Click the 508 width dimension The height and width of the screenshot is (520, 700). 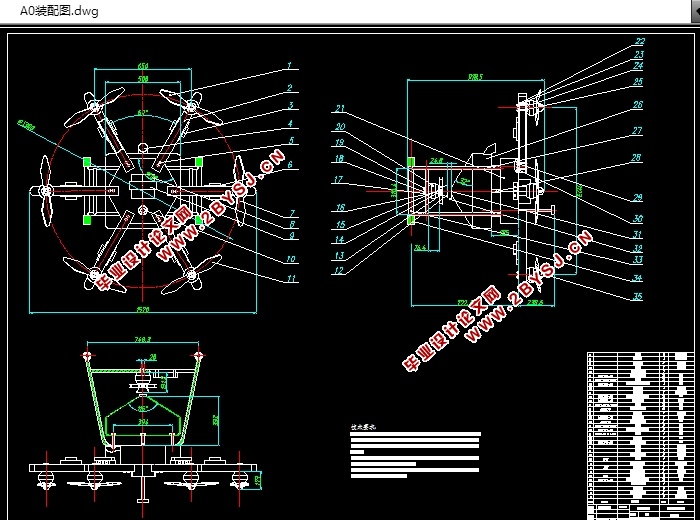click(143, 79)
